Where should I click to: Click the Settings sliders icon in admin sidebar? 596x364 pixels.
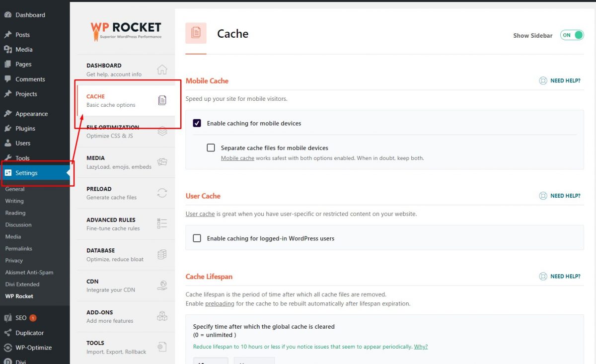(x=8, y=173)
